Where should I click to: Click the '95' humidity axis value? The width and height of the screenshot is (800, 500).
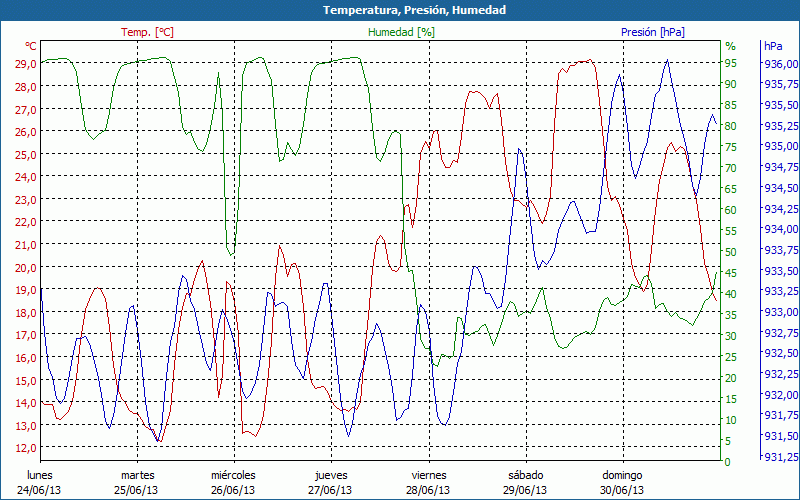coord(731,63)
